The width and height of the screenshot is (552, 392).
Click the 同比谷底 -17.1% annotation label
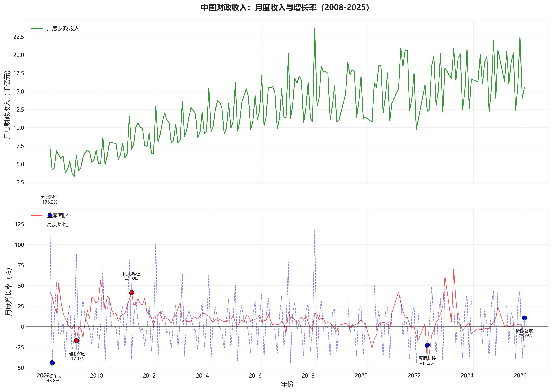click(76, 356)
